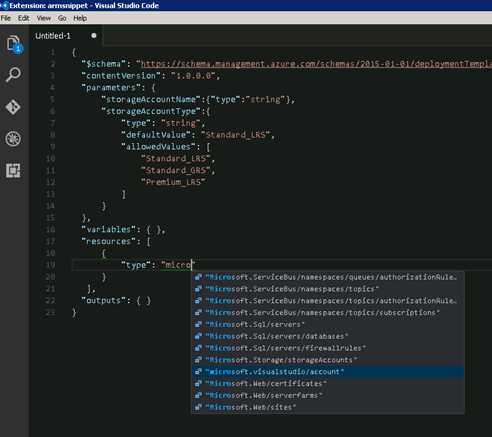Choose Microsoft.ServiceBus/namespaces/topics/authorizationRule suggestion

[x=328, y=301]
